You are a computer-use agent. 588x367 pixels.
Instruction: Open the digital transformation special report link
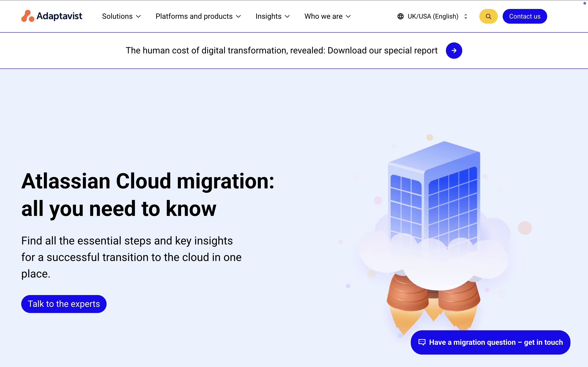pos(281,51)
